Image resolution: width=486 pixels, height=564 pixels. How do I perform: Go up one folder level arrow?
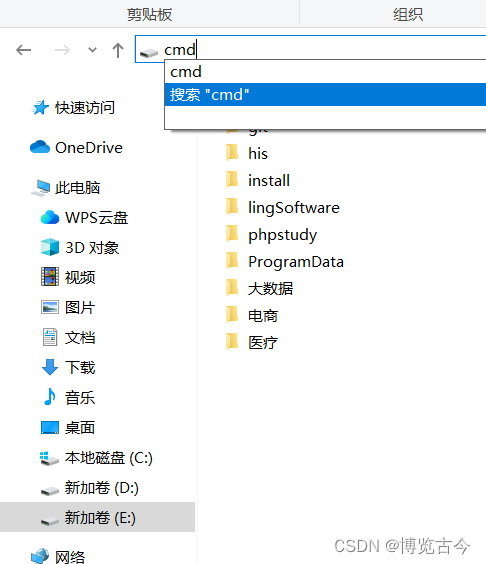coord(118,50)
